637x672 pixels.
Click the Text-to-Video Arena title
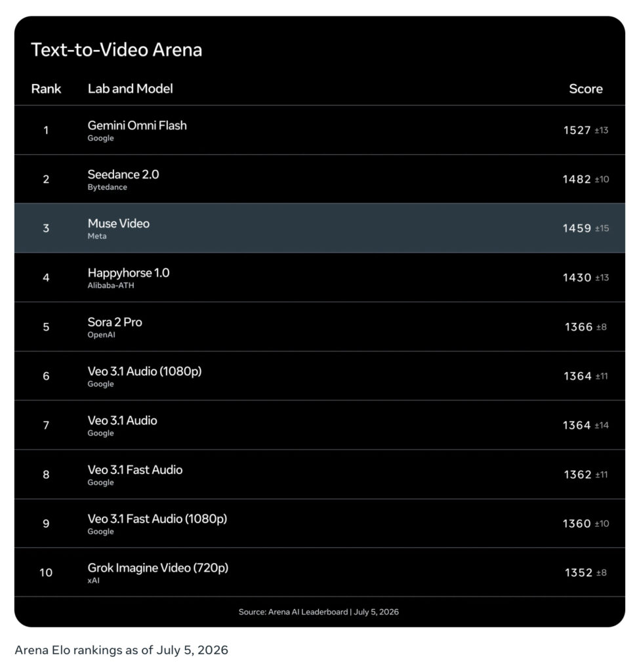[116, 50]
